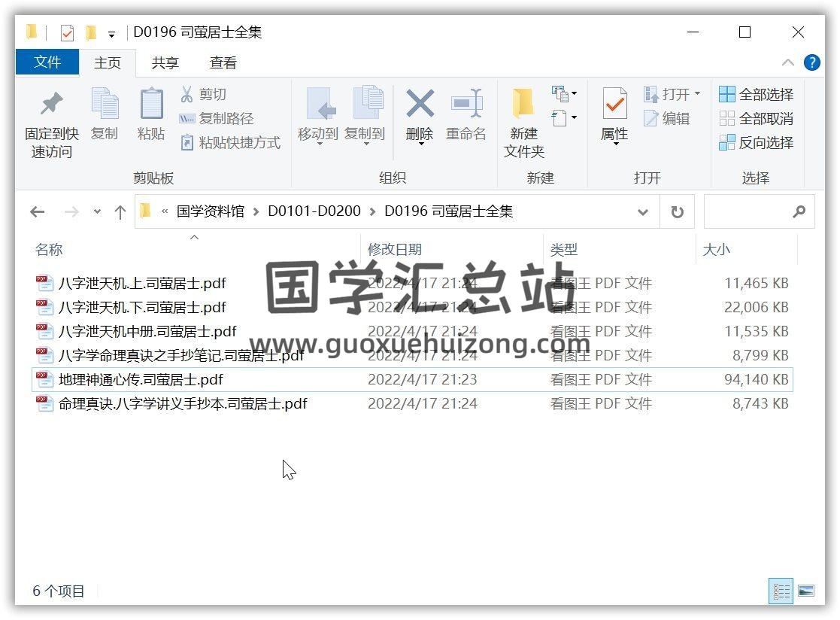Sort files by 大小 column header
Viewport: 840px width, 620px height.
[716, 250]
